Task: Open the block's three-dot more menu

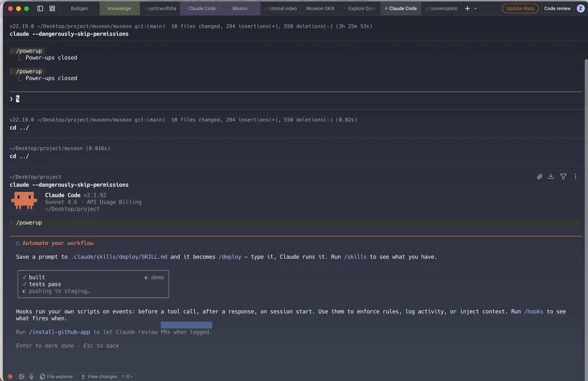Action: pyautogui.click(x=576, y=177)
